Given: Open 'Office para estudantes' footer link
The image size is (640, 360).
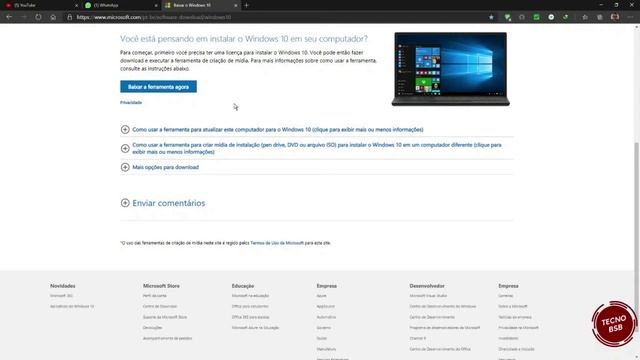Looking at the screenshot, I should pyautogui.click(x=250, y=306).
